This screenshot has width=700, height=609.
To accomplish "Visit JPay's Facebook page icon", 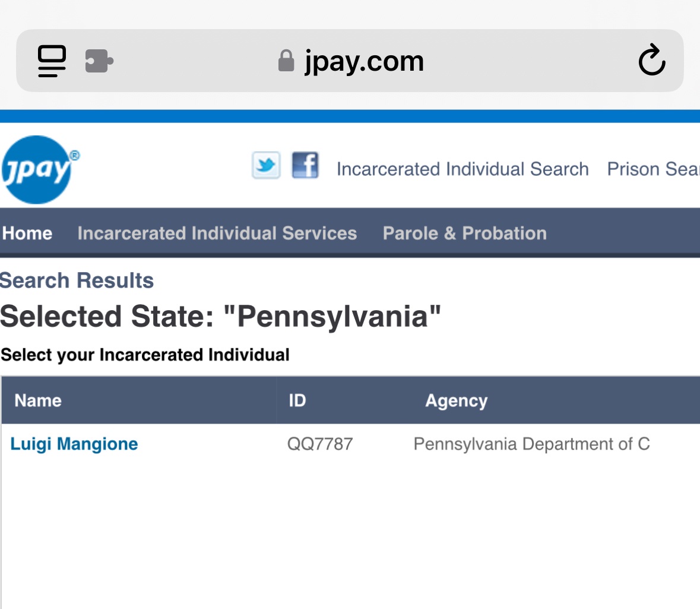I will click(305, 165).
